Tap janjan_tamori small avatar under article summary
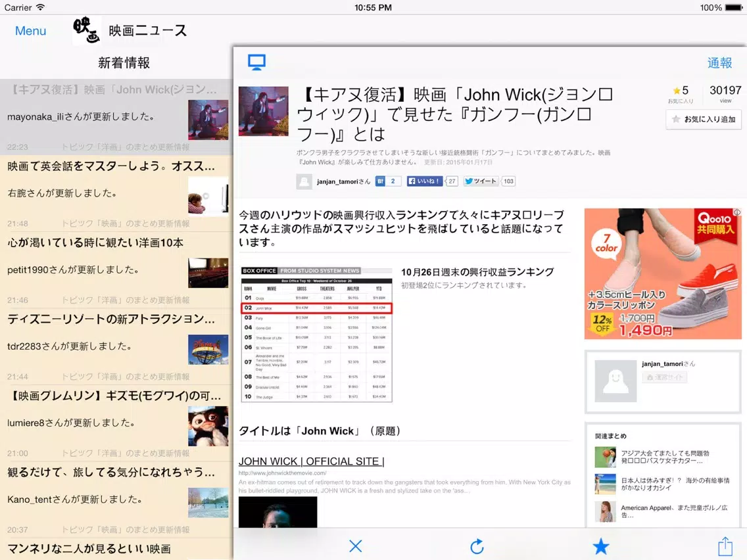This screenshot has height=560, width=747. [304, 181]
